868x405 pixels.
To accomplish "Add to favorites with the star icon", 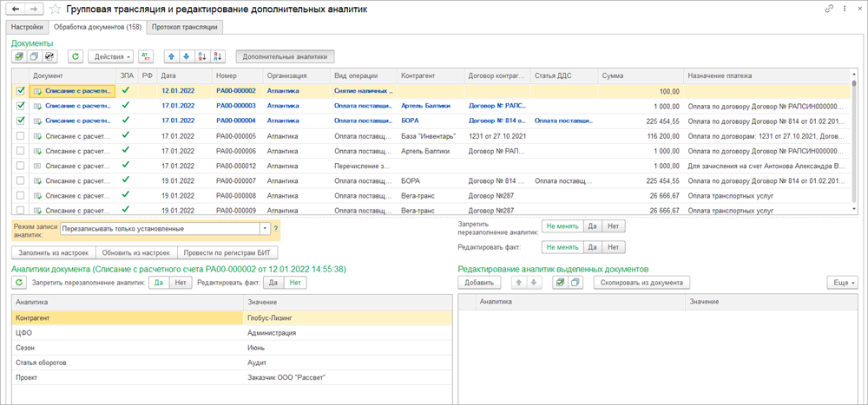I will [56, 9].
